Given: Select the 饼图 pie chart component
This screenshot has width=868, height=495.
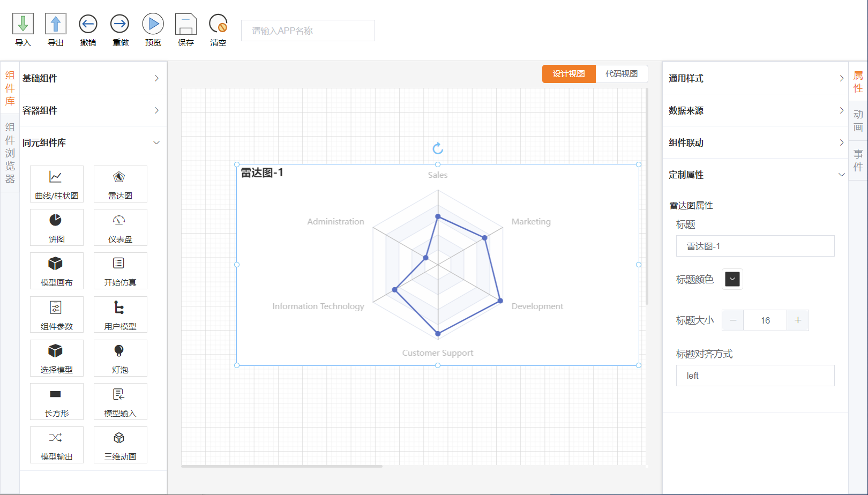Looking at the screenshot, I should 57,227.
